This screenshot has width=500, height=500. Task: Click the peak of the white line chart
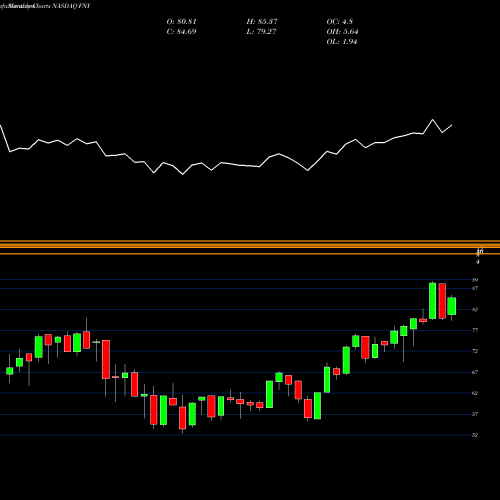pyautogui.click(x=433, y=120)
